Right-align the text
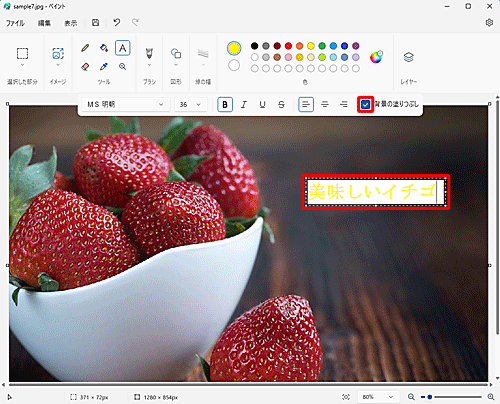 coord(344,105)
